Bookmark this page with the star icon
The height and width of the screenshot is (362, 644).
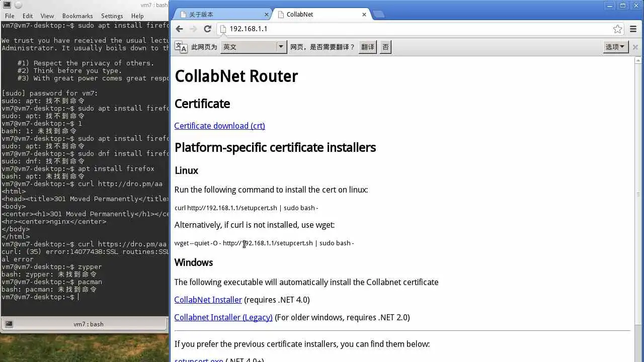point(617,29)
